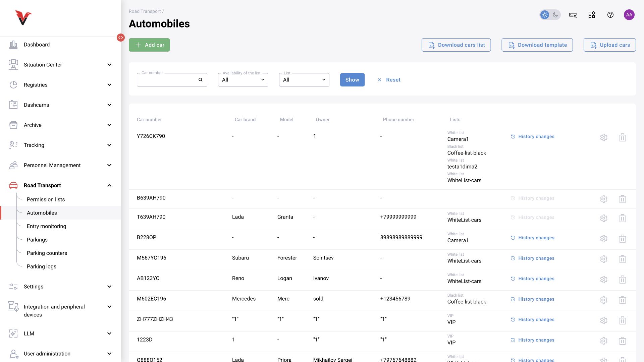Open settings gear for car M602EC196
Screen dimensions: 644x362
[x=604, y=300]
